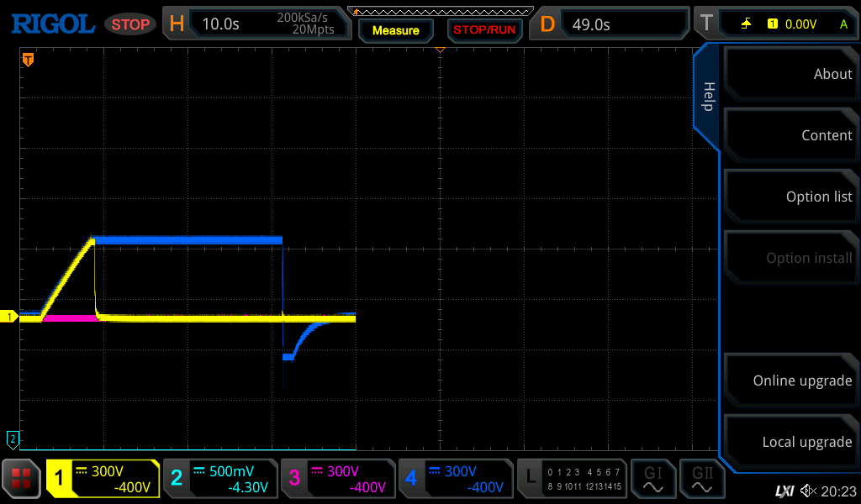
Task: Click the LXI network status icon
Action: (x=784, y=491)
